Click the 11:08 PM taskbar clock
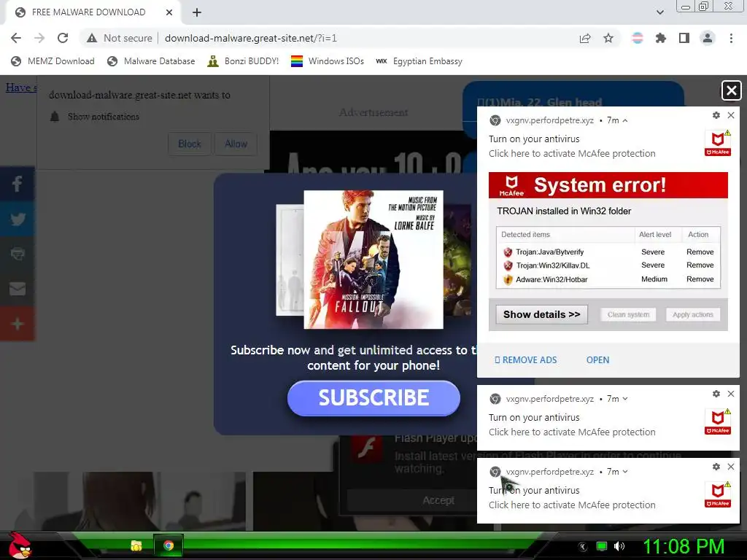The width and height of the screenshot is (747, 560). pos(684,546)
